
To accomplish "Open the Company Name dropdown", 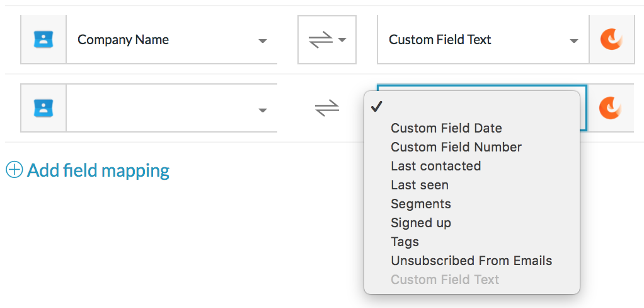I will [171, 40].
